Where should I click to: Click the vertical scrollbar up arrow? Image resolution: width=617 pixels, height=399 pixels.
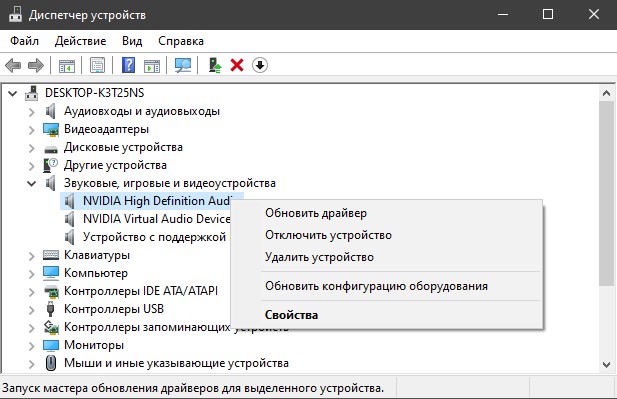click(x=606, y=93)
